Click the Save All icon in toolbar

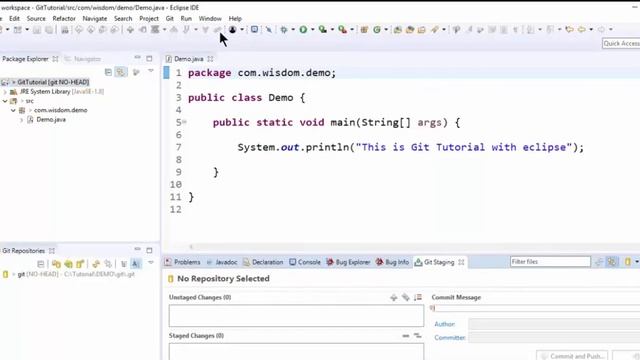pyautogui.click(x=49, y=30)
